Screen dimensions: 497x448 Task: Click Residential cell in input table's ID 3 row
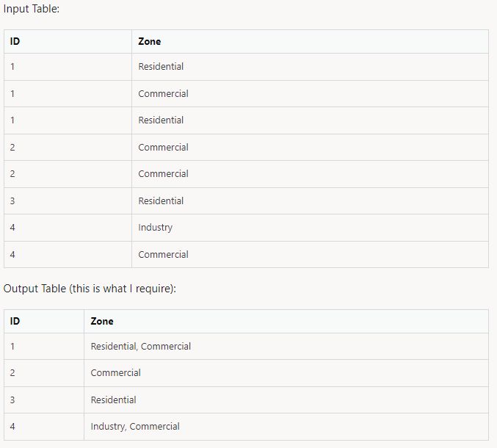pos(310,200)
